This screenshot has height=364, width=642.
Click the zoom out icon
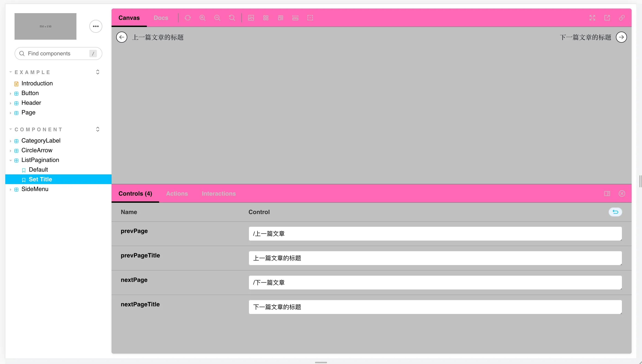click(x=217, y=18)
